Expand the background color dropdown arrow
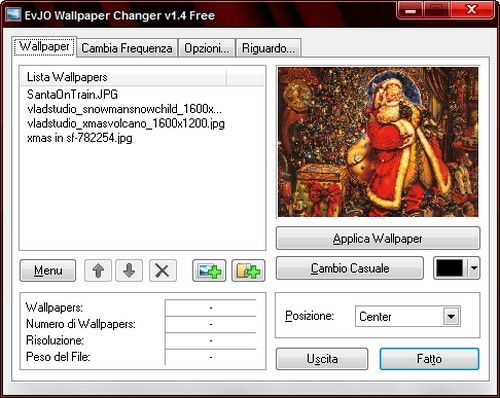Screen dimensions: 500x398 [474, 268]
